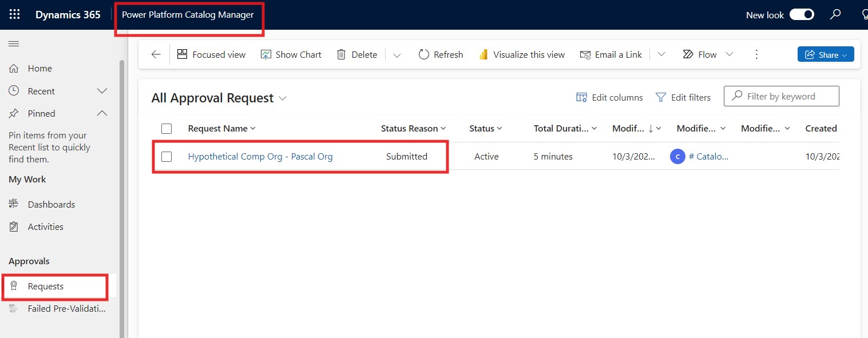Click the search magnifier icon in header
The height and width of the screenshot is (338, 868).
[835, 15]
